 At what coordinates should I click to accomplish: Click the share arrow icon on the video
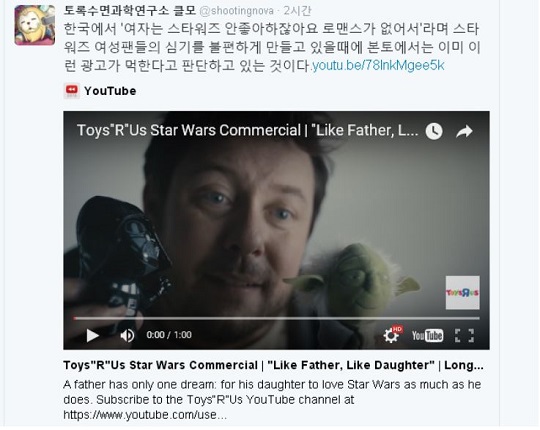tap(464, 131)
